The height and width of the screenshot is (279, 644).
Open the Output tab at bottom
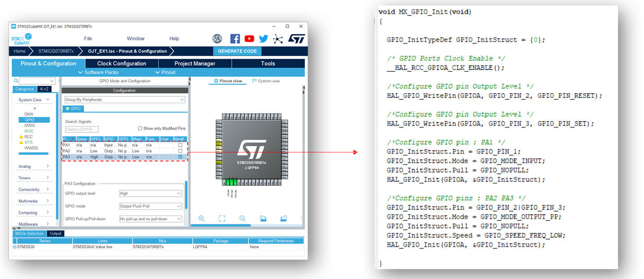[x=56, y=233]
